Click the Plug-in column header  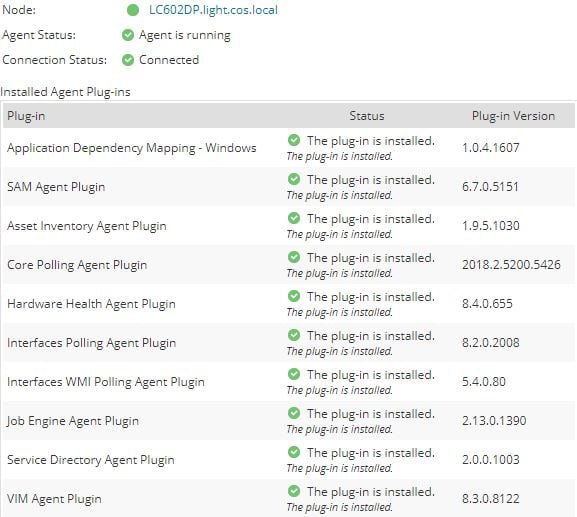[x=26, y=116]
